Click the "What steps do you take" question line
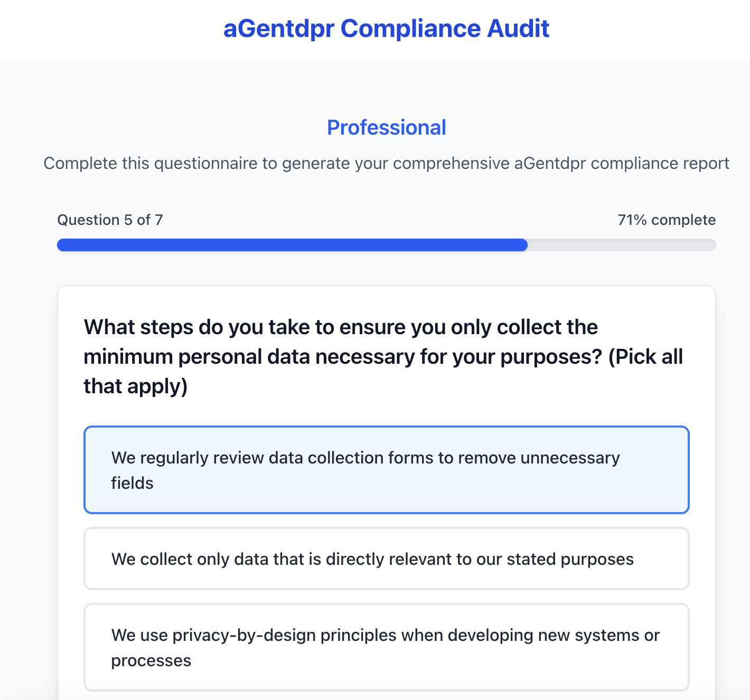 click(341, 327)
